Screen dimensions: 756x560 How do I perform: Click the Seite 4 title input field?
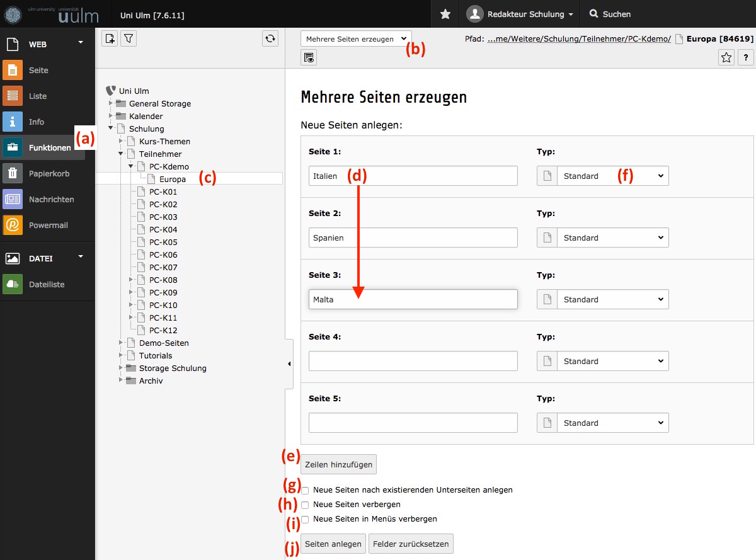[x=413, y=361]
